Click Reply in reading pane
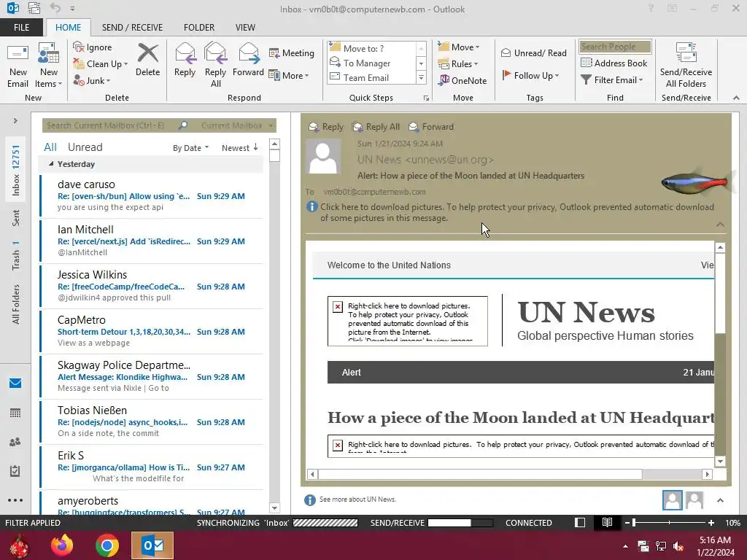Image resolution: width=747 pixels, height=560 pixels. 326,127
